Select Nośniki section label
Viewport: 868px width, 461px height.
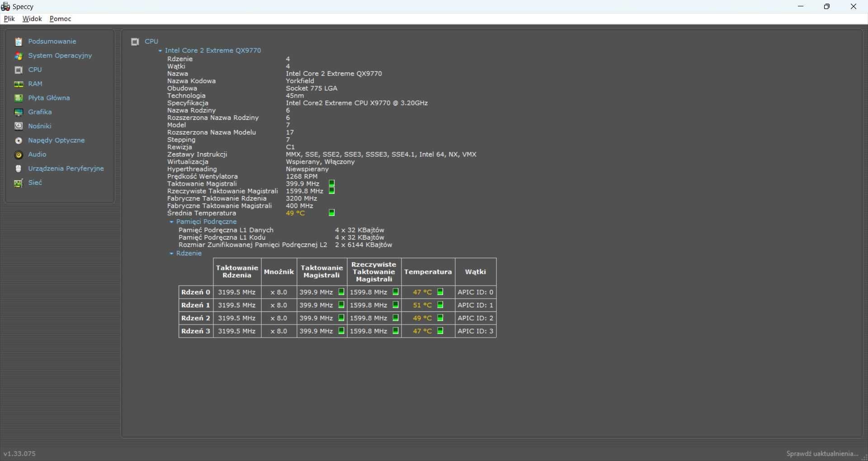(x=40, y=126)
